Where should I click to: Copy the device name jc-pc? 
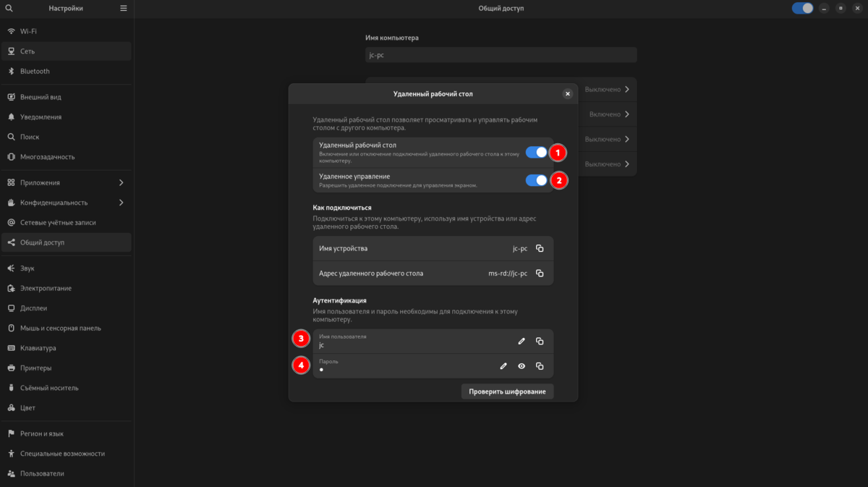point(540,248)
